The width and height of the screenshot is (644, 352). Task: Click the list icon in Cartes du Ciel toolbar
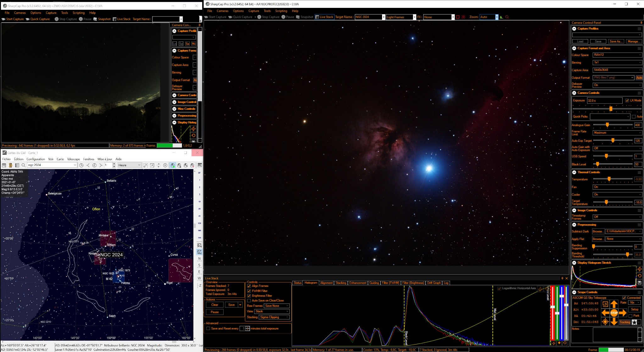point(17,165)
